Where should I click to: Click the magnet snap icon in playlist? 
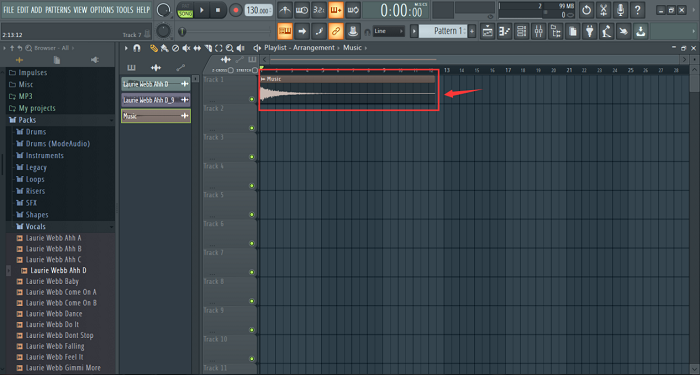pos(137,48)
